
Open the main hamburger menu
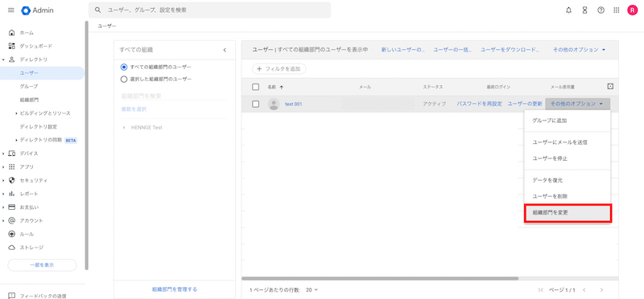(11, 10)
